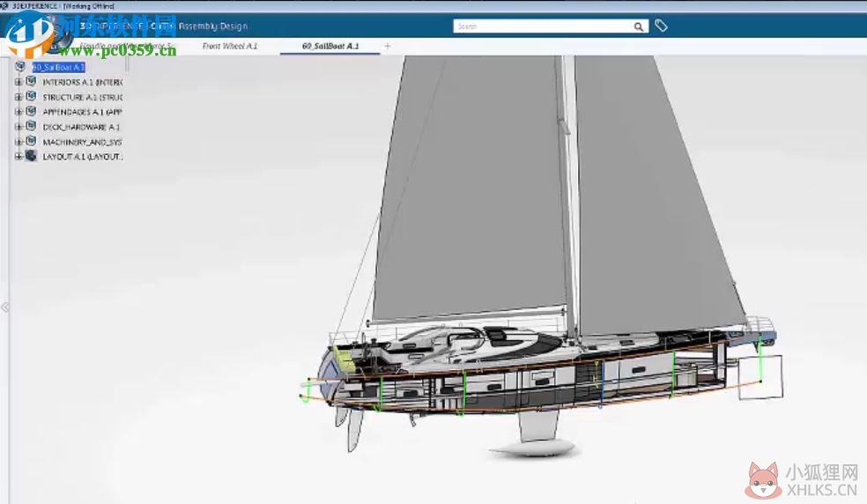This screenshot has width=867, height=504.
Task: Expand the LAYOUT A.1 node
Action: 19,157
